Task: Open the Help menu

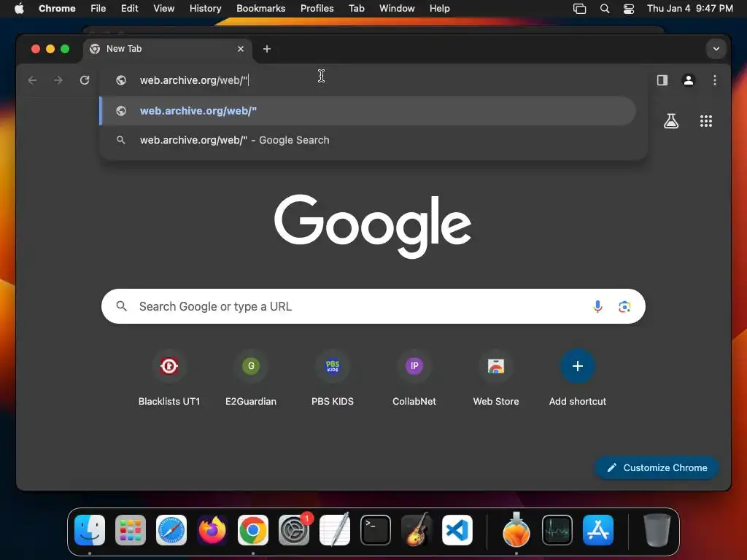Action: [x=439, y=9]
